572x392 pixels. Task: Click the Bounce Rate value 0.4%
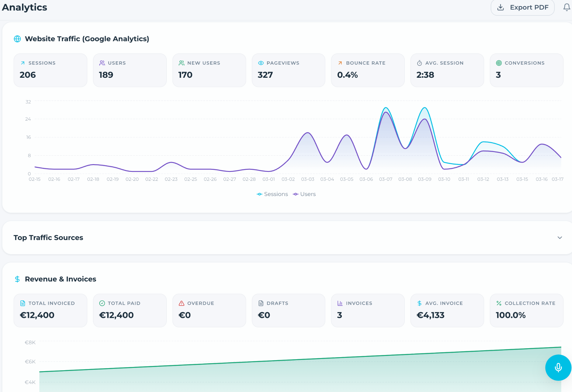click(x=347, y=75)
